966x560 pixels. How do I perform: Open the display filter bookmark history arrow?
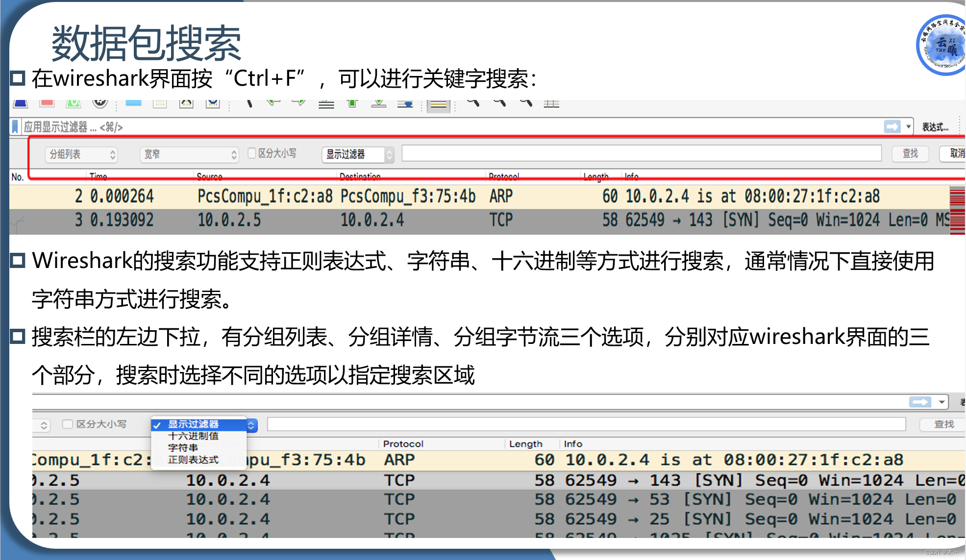907,126
